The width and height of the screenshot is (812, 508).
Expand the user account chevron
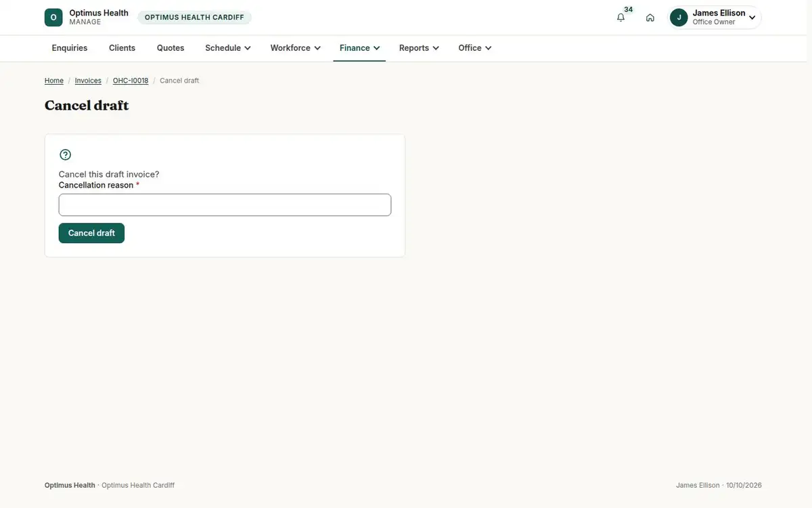[752, 18]
